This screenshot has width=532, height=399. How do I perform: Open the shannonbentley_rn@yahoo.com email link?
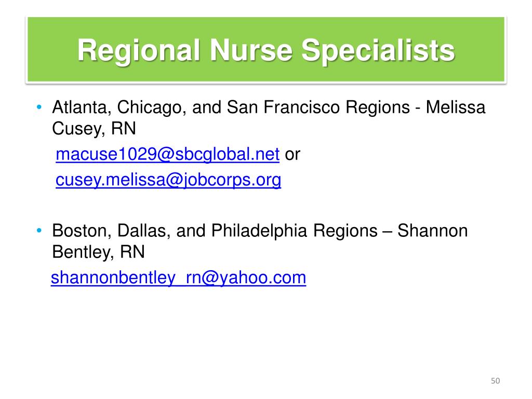click(x=179, y=277)
